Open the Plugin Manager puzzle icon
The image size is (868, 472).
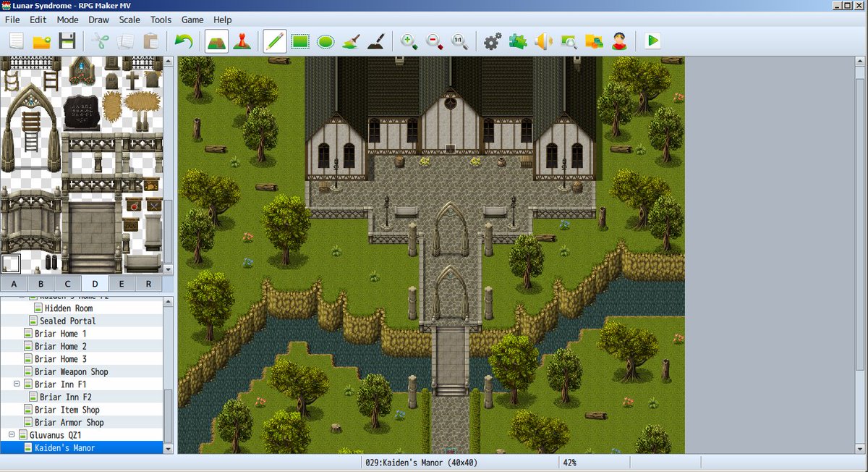pos(518,41)
